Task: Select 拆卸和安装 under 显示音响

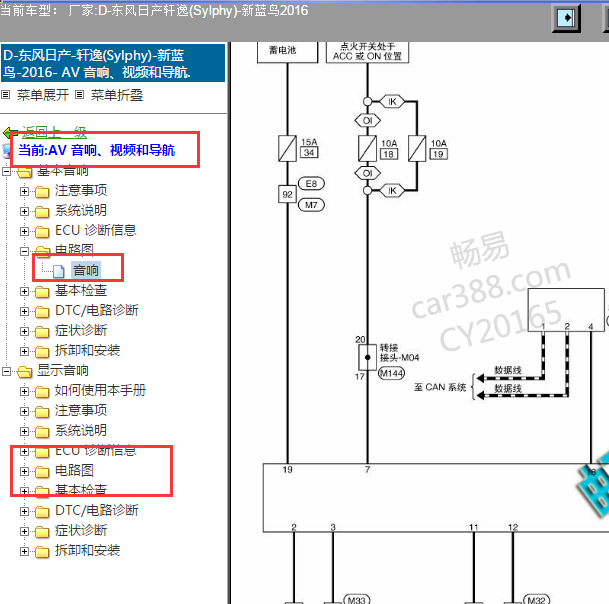Action: coord(87,550)
